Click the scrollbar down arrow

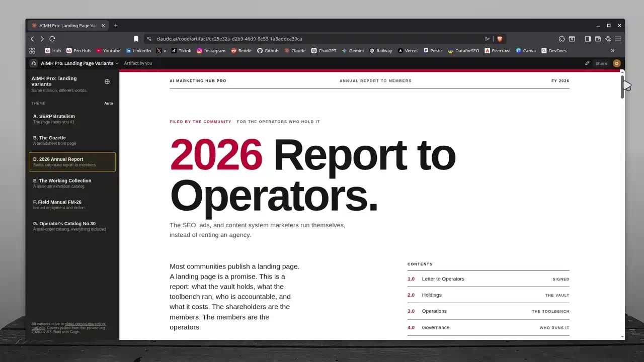click(x=622, y=336)
